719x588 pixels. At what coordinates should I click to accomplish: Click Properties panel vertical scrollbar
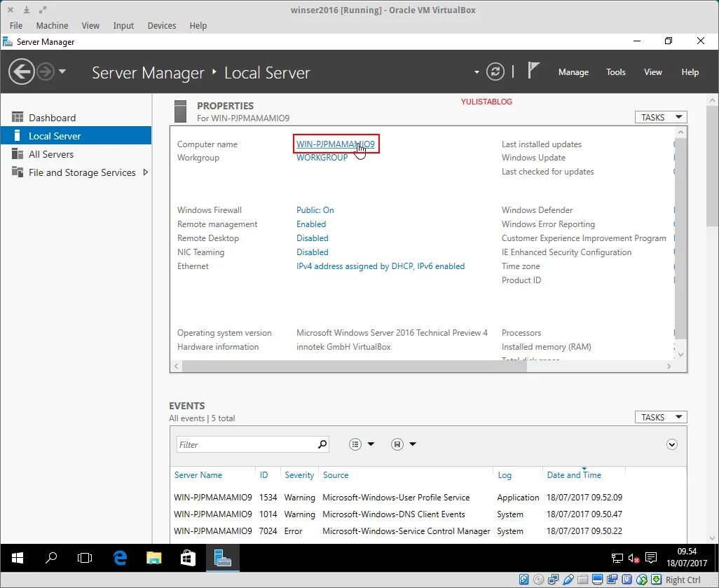680,238
